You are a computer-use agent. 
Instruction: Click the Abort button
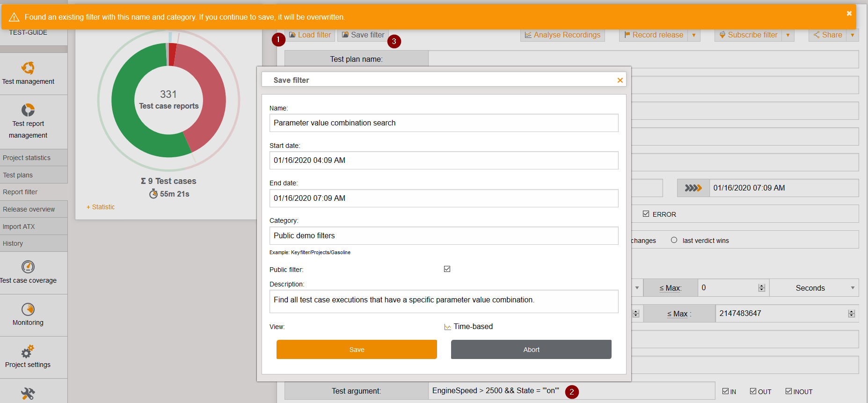(x=531, y=350)
